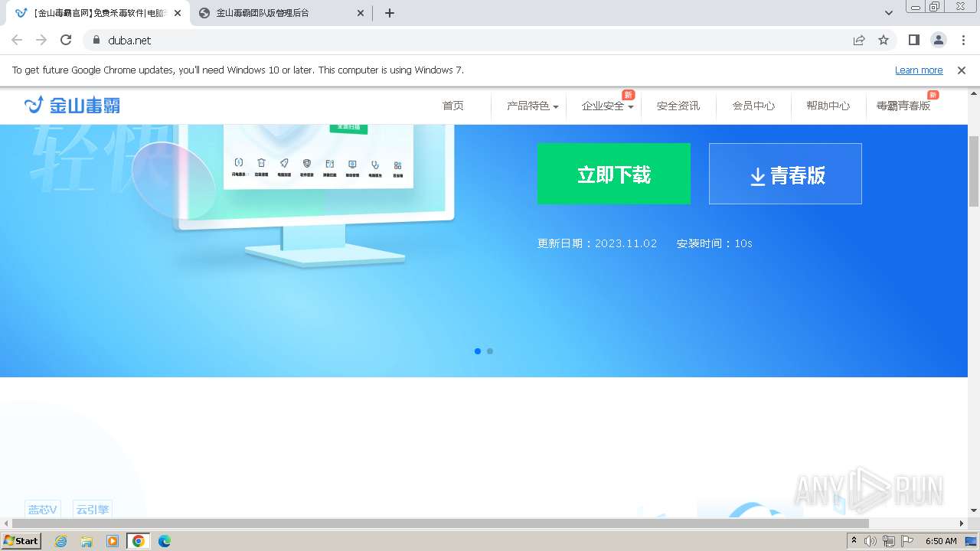The width and height of the screenshot is (980, 551).
Task: Open the share page icon in address bar
Action: pos(859,40)
